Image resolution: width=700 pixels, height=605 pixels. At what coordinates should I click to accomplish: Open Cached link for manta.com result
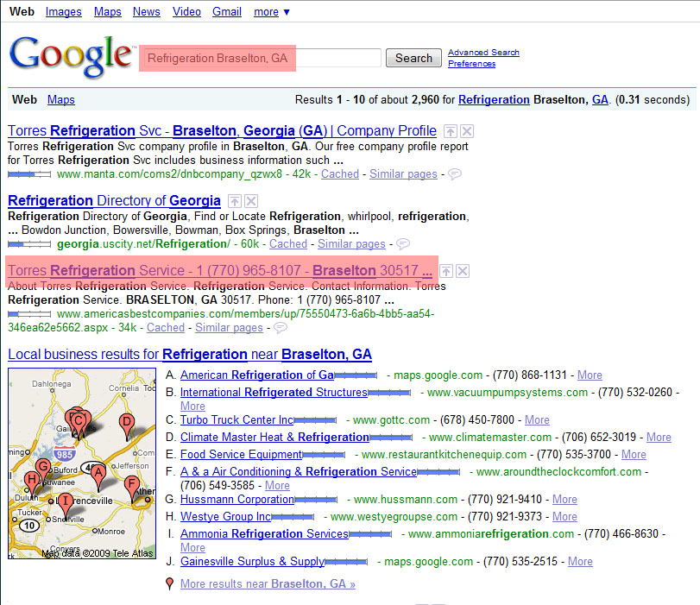(340, 174)
